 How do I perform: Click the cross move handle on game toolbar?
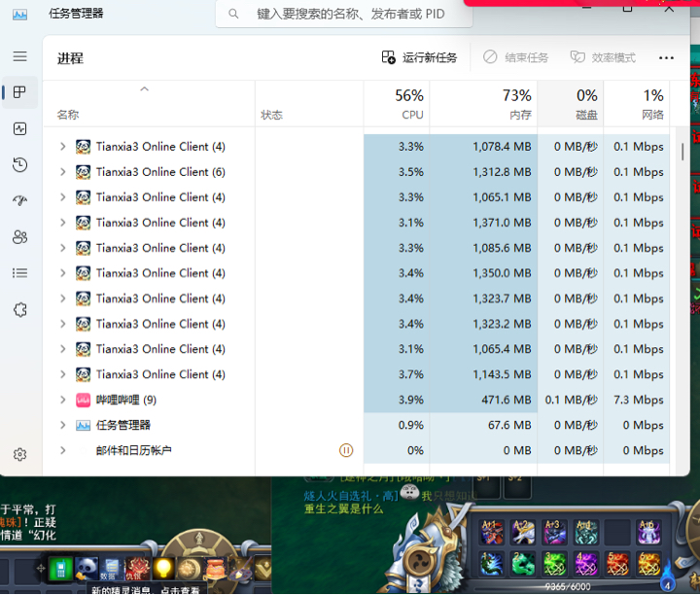pos(41,568)
